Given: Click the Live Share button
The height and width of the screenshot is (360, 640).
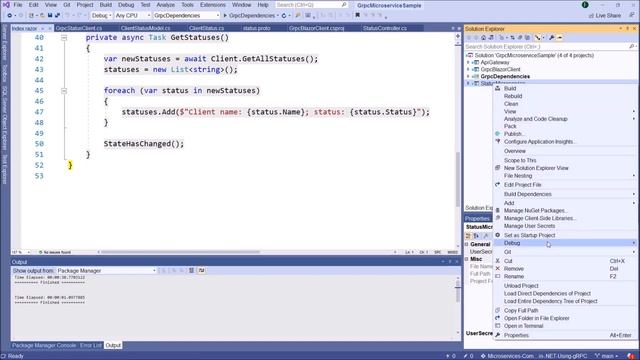Looking at the screenshot, I should (x=604, y=16).
